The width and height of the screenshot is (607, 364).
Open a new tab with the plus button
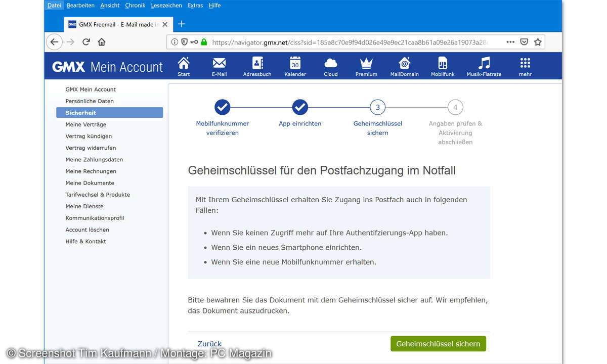coord(182,24)
